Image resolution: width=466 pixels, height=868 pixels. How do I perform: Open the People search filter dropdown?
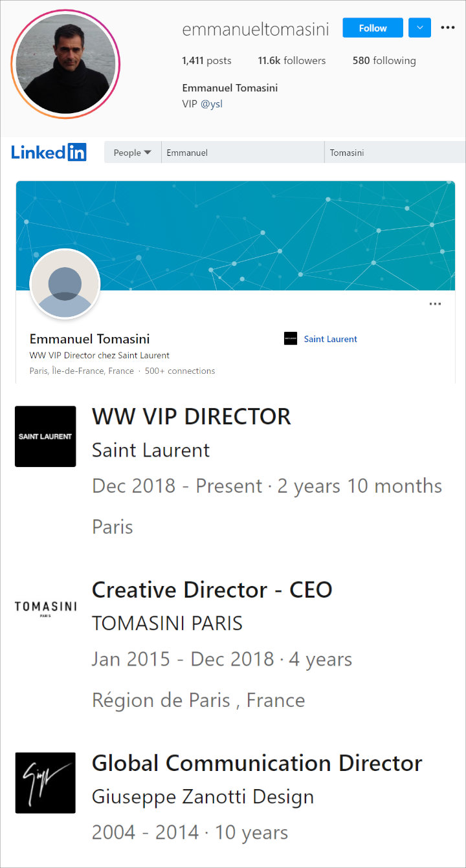[133, 153]
